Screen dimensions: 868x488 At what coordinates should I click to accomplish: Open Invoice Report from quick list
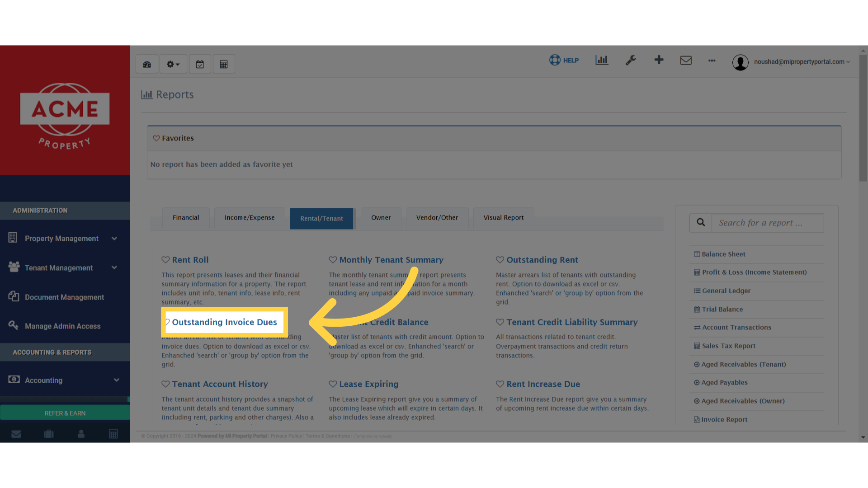click(724, 420)
